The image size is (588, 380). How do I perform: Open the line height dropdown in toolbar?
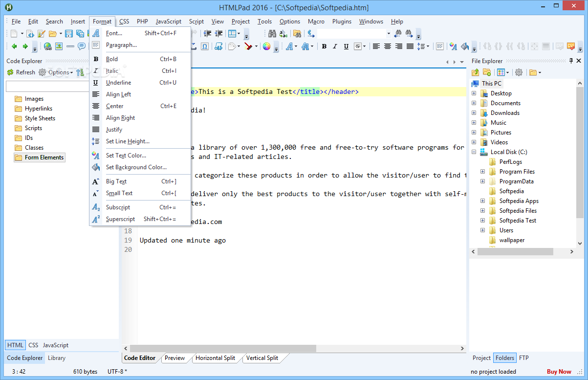point(427,46)
